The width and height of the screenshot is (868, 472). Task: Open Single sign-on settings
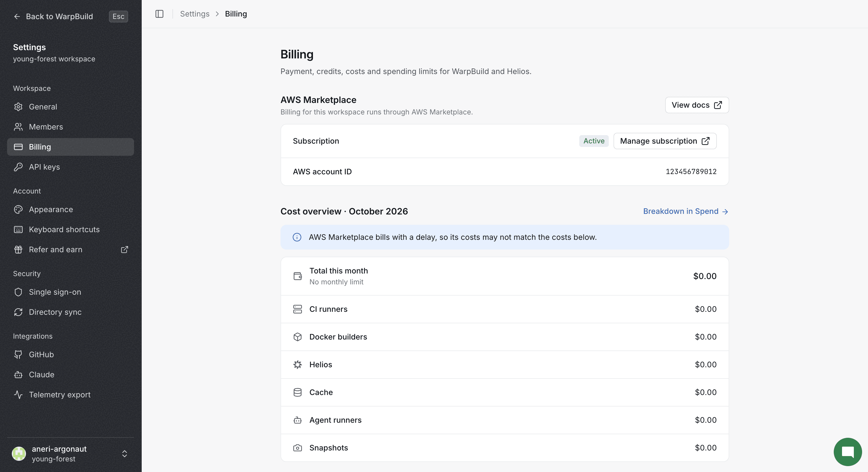point(71,292)
